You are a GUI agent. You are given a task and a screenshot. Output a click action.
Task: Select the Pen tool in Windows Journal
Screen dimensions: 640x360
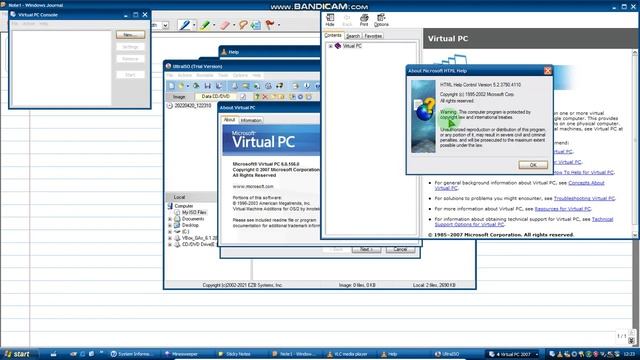(185, 25)
